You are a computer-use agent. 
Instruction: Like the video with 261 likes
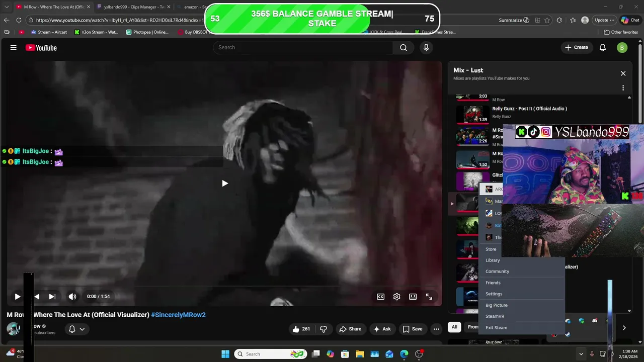[x=301, y=329]
